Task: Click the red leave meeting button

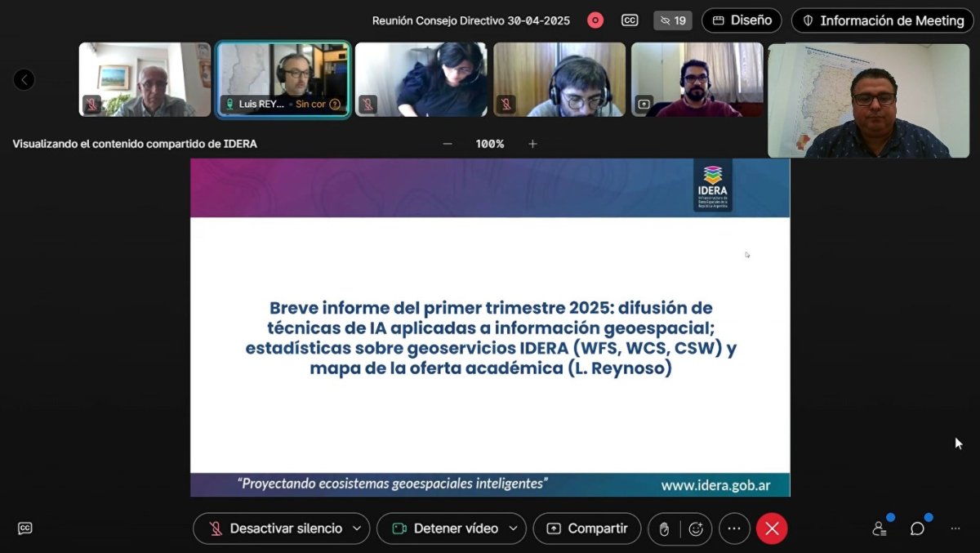Action: coord(772,528)
